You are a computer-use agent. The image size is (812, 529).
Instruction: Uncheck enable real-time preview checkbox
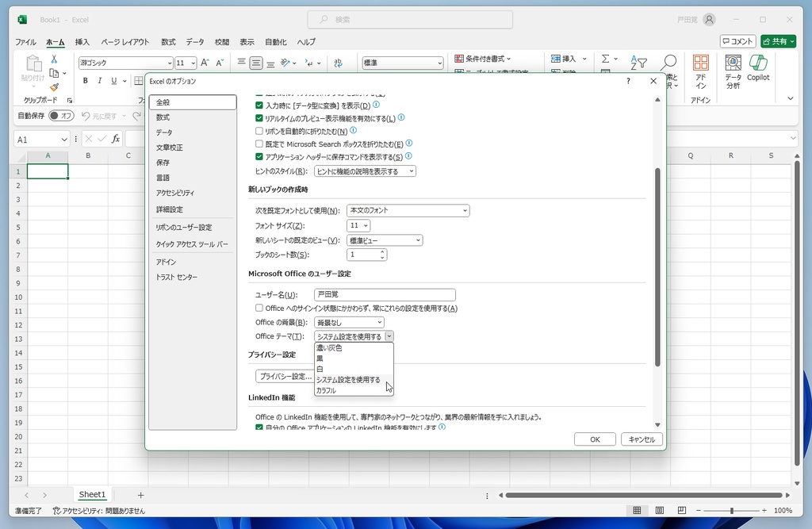click(x=259, y=118)
